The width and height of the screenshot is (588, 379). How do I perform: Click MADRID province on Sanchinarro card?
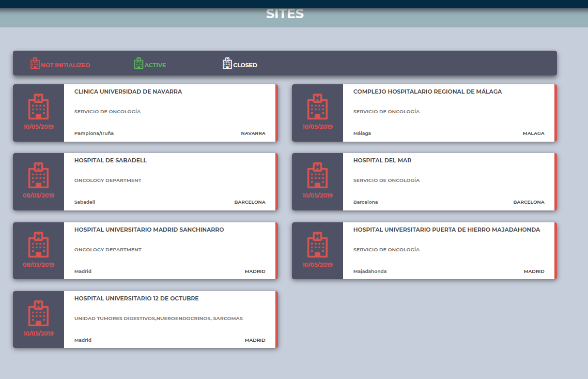pos(255,271)
